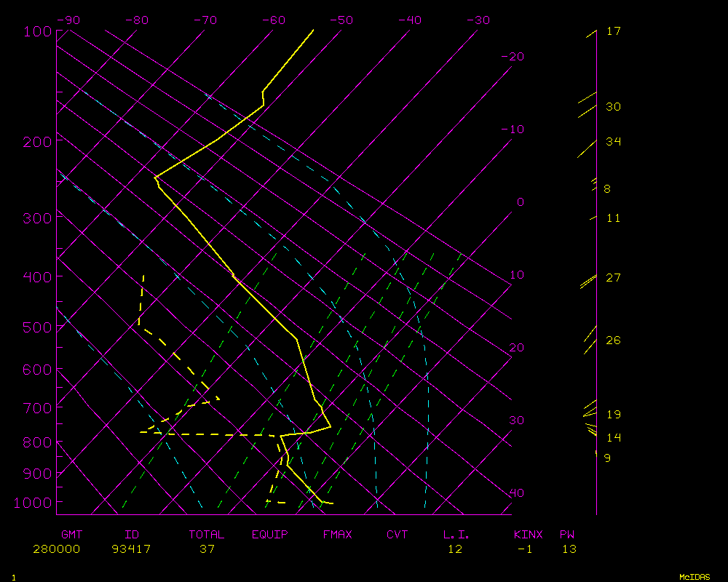
Task: Click the EQUIP header label
Action: (x=270, y=535)
